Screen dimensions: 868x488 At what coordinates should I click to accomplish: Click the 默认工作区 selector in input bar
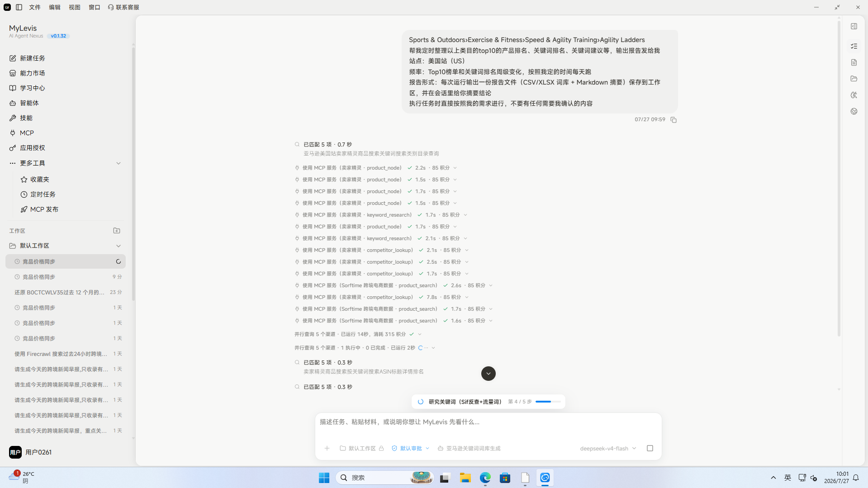click(x=361, y=448)
